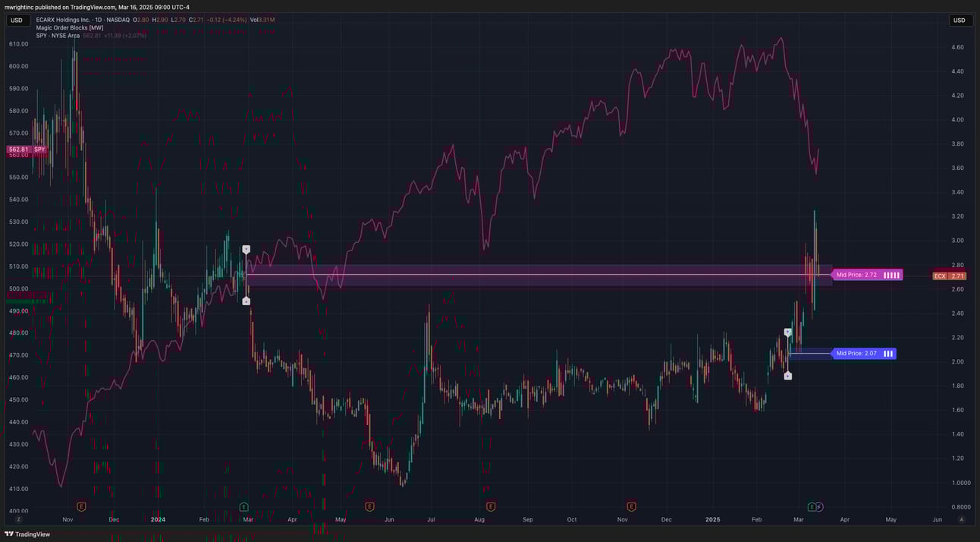This screenshot has width=980, height=542.
Task: Click the 1.0000 label on right price axis
Action: coord(960,483)
